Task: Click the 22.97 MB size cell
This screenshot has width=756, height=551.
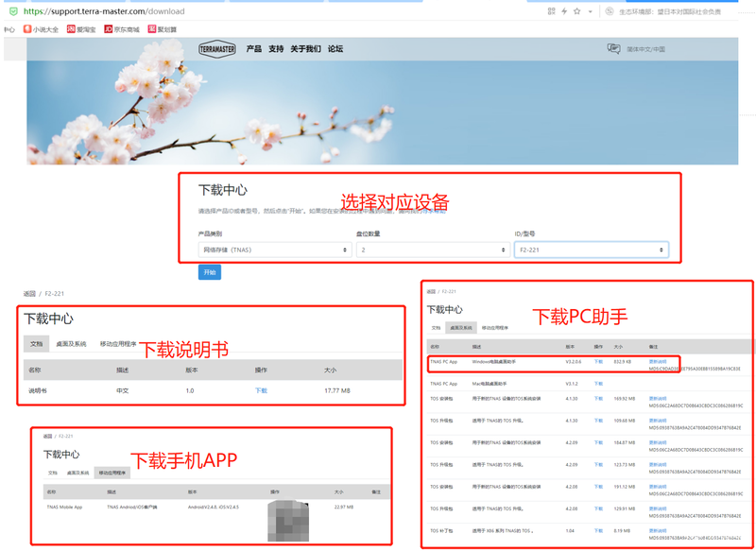Action: [344, 508]
